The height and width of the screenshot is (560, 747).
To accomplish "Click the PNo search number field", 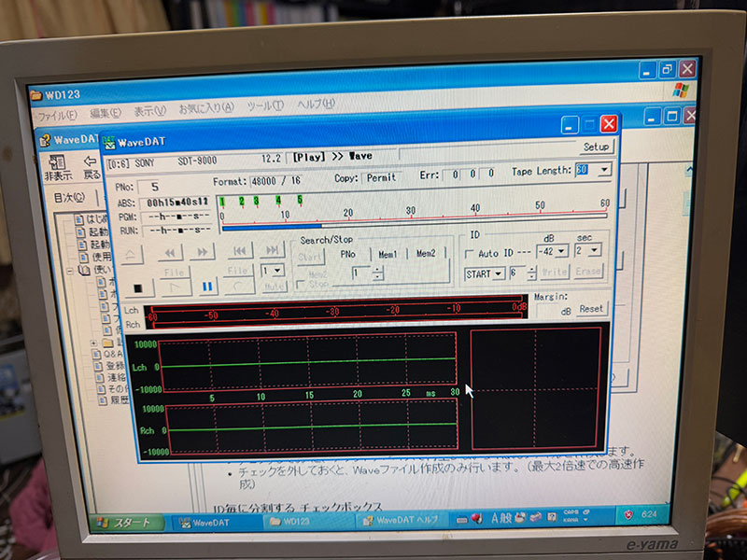I will pyautogui.click(x=361, y=273).
